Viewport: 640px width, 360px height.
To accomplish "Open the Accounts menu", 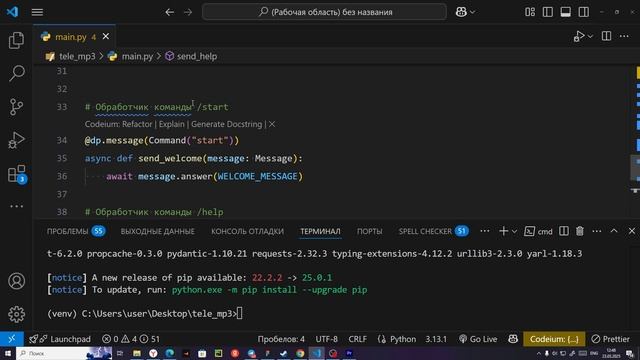I will pos(16,281).
